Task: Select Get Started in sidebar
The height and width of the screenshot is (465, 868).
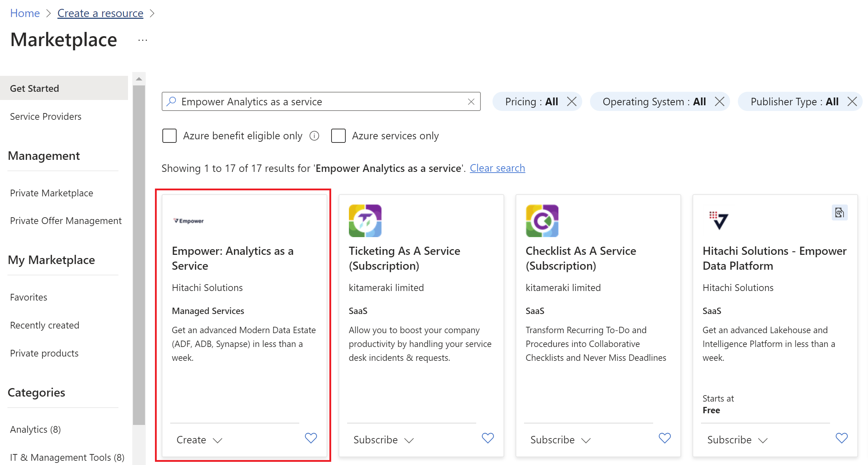Action: 64,88
